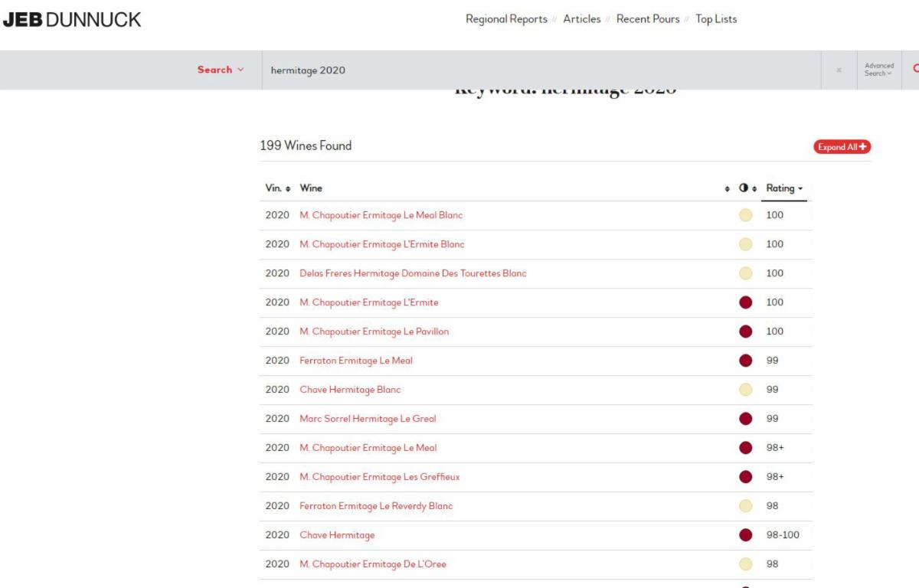Clear the search field with the X icon
Screen dimensions: 919x588
(839, 70)
